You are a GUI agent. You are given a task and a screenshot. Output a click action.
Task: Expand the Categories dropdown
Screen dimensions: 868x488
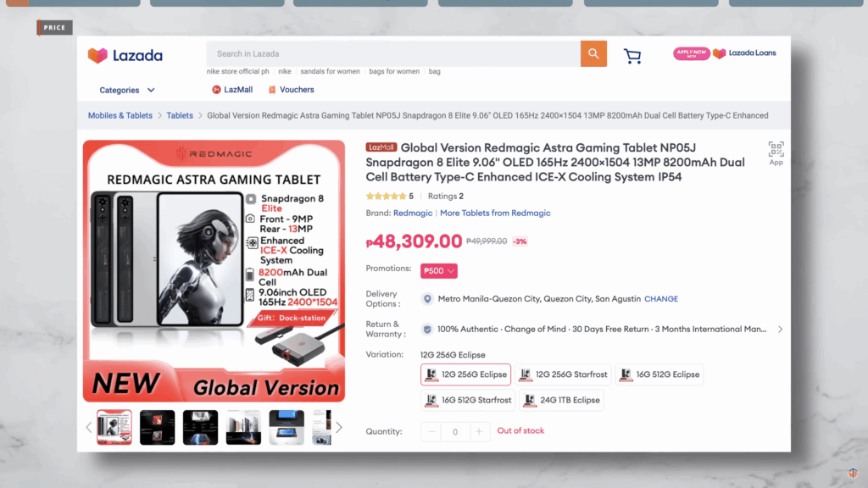(127, 90)
